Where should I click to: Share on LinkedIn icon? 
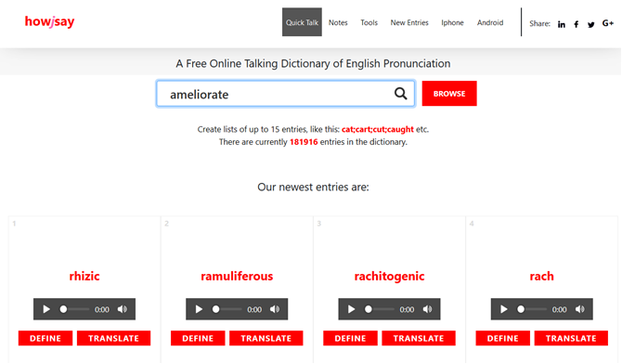pos(562,24)
